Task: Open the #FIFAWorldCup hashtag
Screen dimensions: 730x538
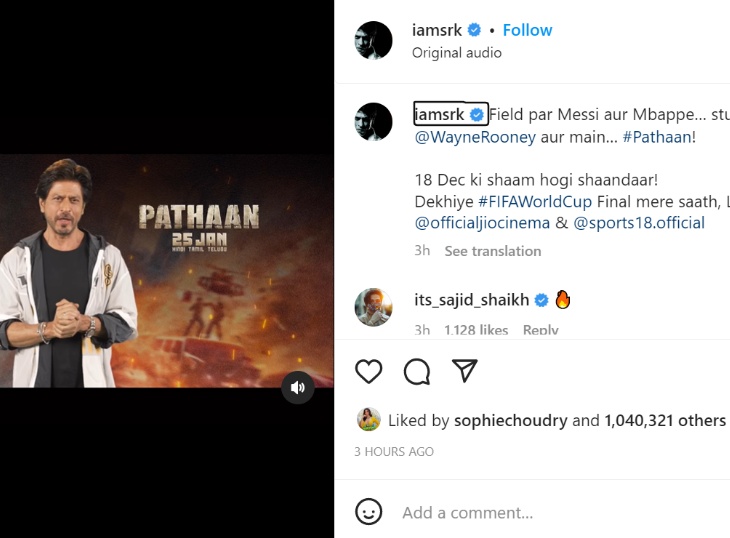Action: point(522,202)
